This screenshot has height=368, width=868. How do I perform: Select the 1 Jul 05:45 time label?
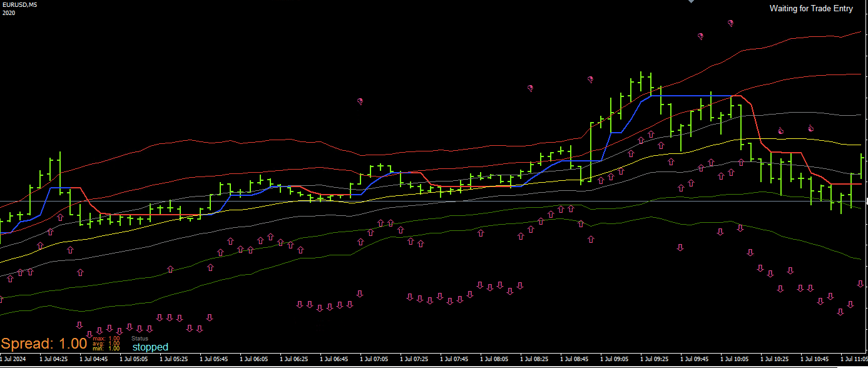(x=214, y=360)
